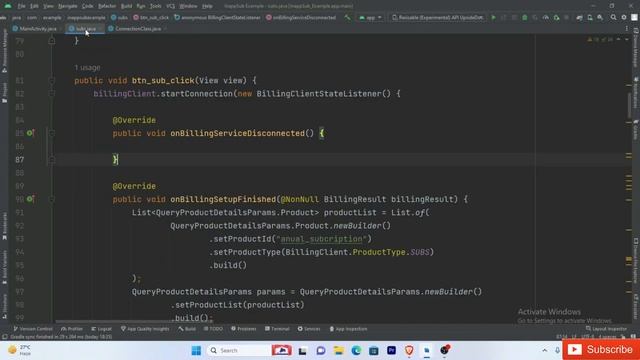Viewport: 640px width, 360px height.
Task: Open the Resource Manager side panel
Action: click(x=4, y=51)
